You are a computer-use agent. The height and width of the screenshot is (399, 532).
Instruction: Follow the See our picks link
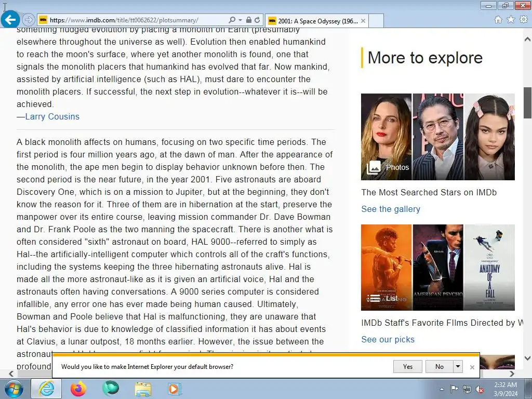point(388,339)
